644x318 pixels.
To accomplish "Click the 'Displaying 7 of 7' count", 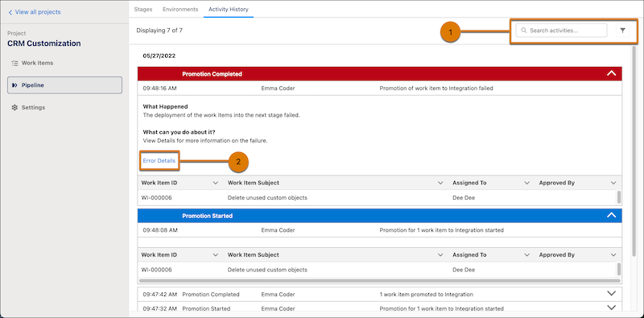I will tap(159, 31).
